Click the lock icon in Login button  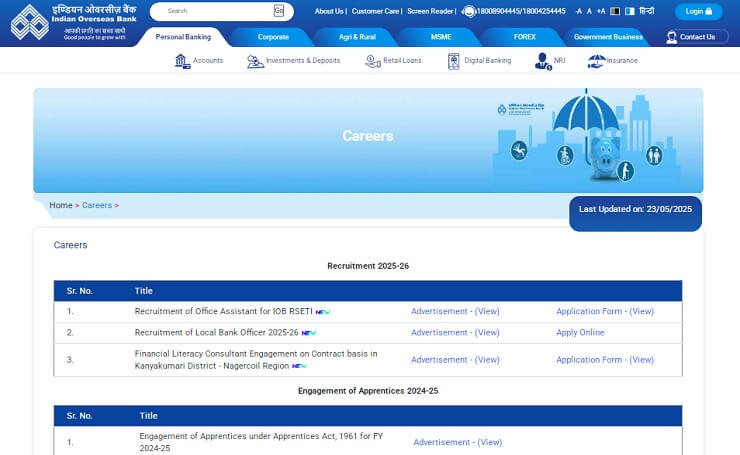coord(708,11)
